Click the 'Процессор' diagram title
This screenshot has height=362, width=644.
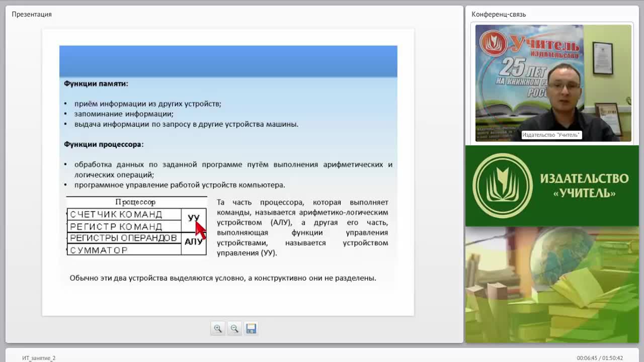click(x=135, y=202)
